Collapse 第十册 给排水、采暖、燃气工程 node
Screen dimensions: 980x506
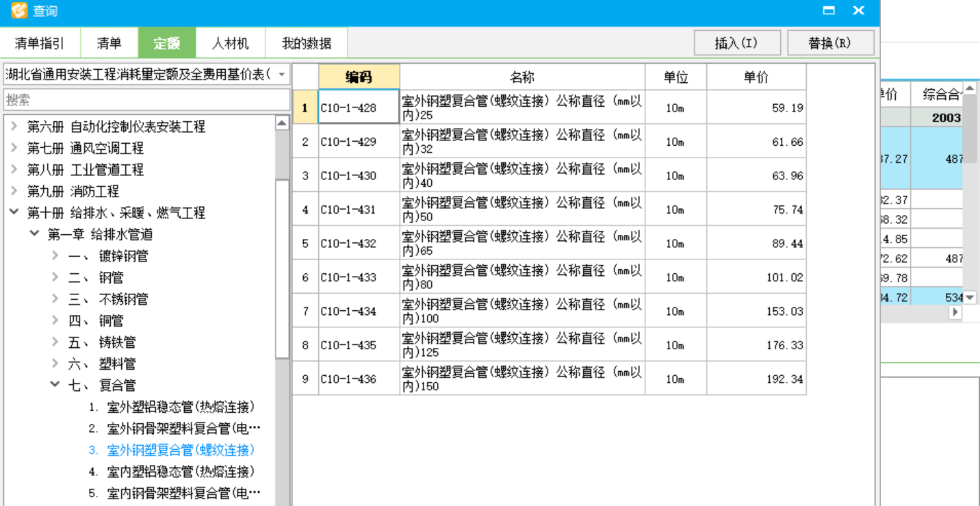tap(14, 212)
